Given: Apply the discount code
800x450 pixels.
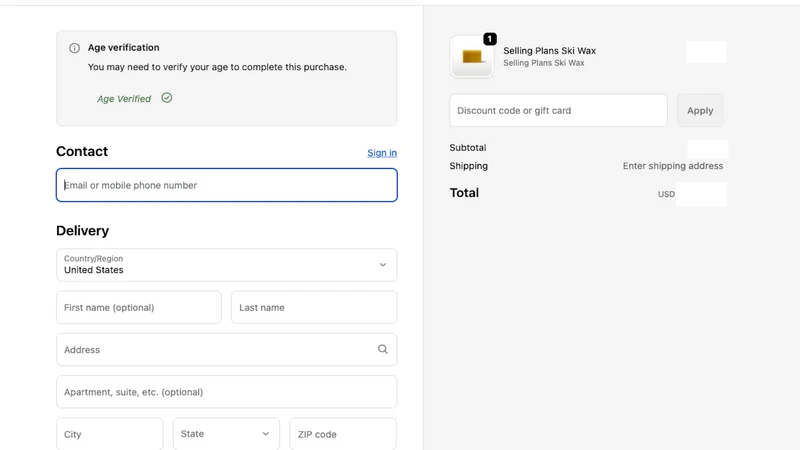Looking at the screenshot, I should coord(700,110).
